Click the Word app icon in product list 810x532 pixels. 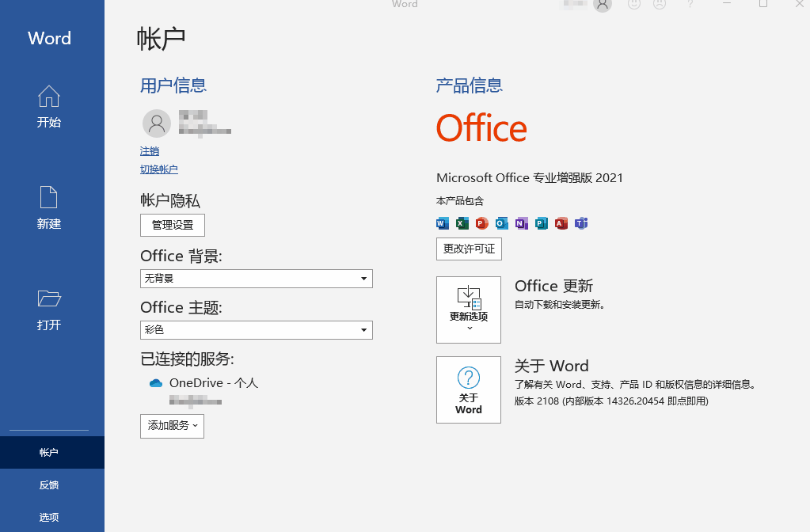pyautogui.click(x=443, y=223)
